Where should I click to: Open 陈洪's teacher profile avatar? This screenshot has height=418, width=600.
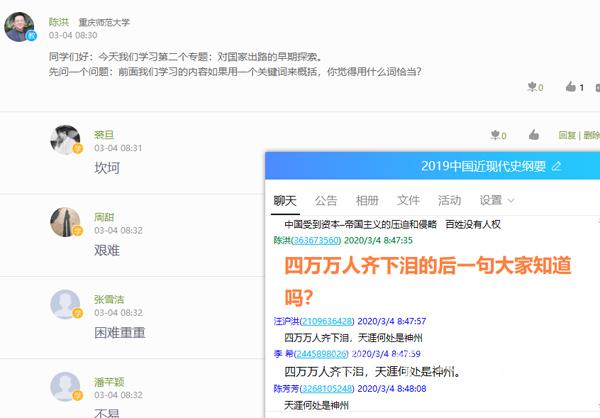point(21,27)
